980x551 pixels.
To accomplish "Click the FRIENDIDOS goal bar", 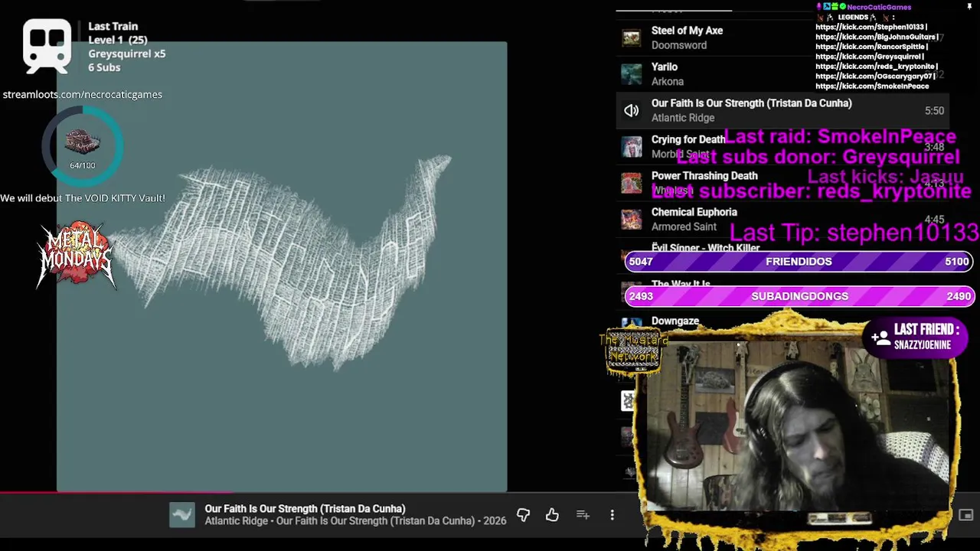I will tap(799, 261).
